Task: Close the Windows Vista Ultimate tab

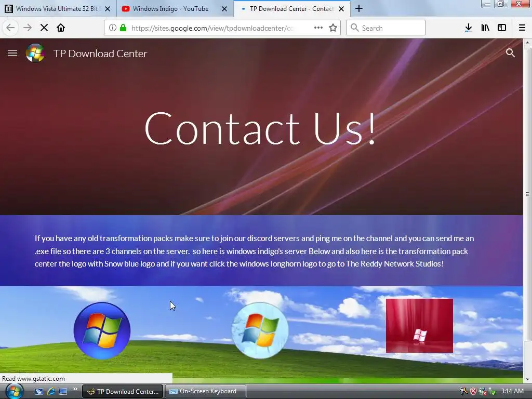Action: pos(108,9)
